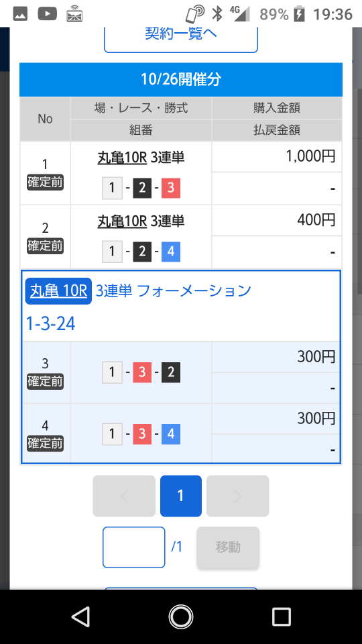Tap the 確定前 badge in row 3
This screenshot has height=644, width=362.
point(45,382)
